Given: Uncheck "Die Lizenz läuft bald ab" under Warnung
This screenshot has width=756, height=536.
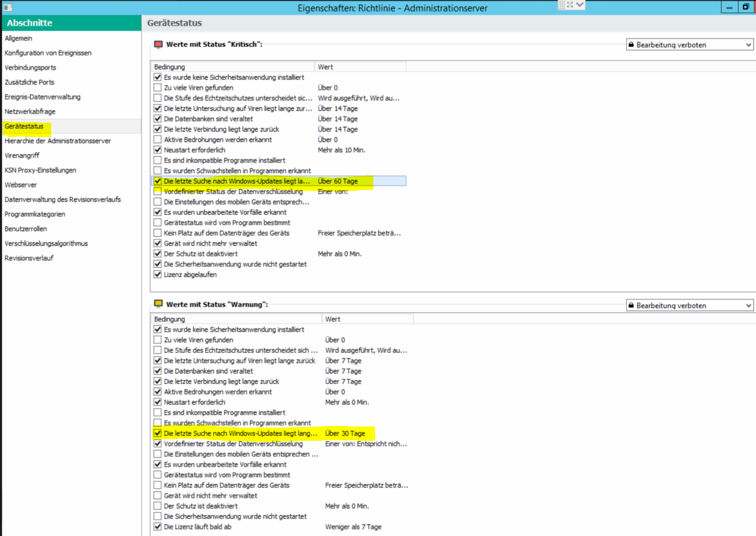Looking at the screenshot, I should [x=158, y=527].
